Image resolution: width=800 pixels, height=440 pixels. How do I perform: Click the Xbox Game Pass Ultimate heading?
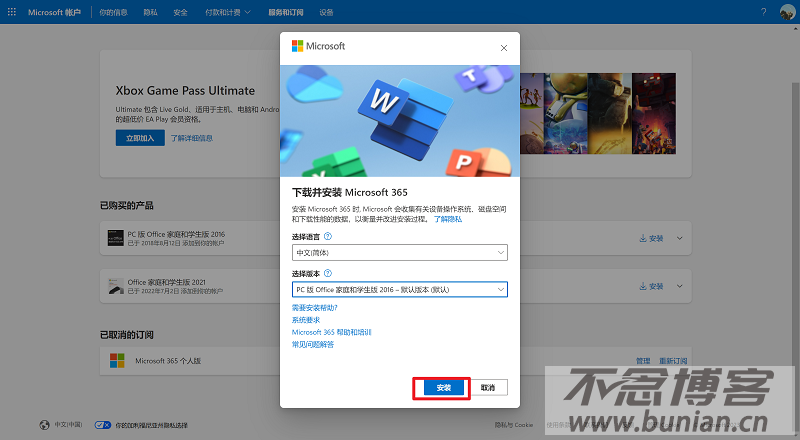coord(185,90)
